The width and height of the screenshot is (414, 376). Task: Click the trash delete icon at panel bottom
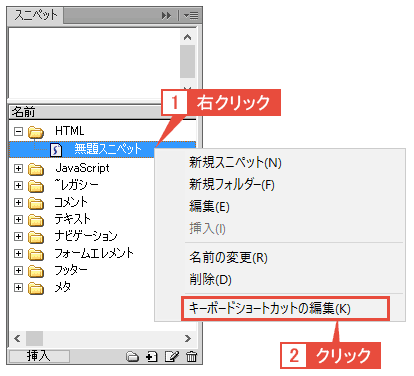[191, 357]
